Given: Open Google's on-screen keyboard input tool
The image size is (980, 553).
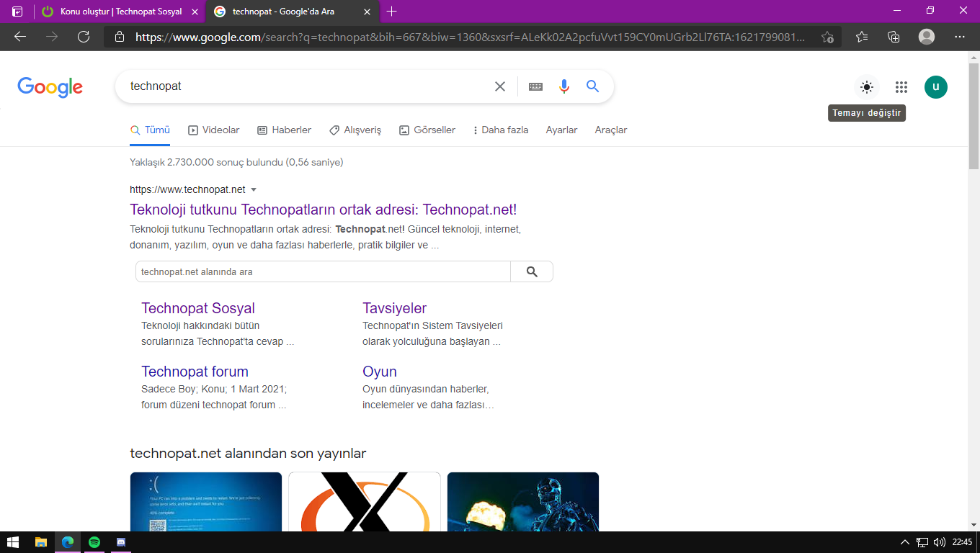Looking at the screenshot, I should point(535,86).
